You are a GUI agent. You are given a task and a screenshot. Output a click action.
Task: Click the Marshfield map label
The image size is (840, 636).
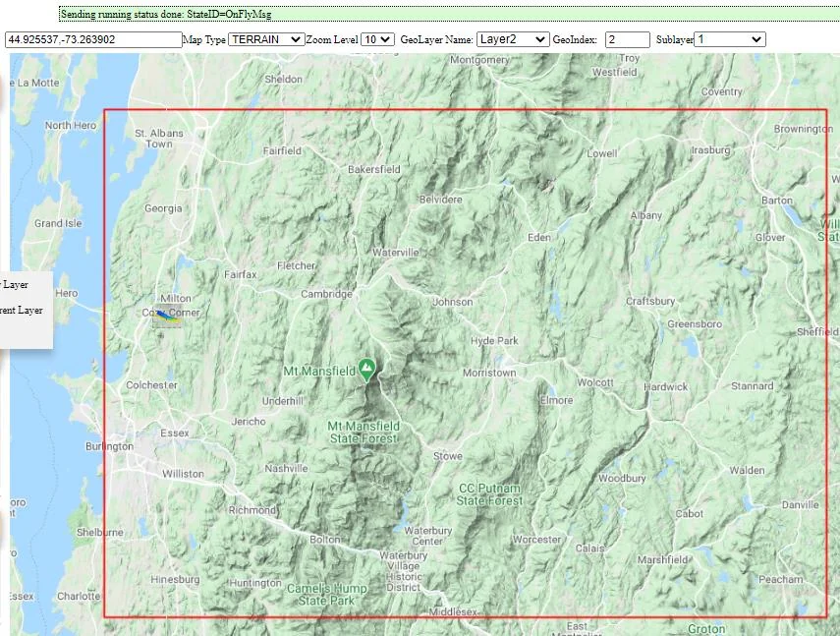(663, 559)
